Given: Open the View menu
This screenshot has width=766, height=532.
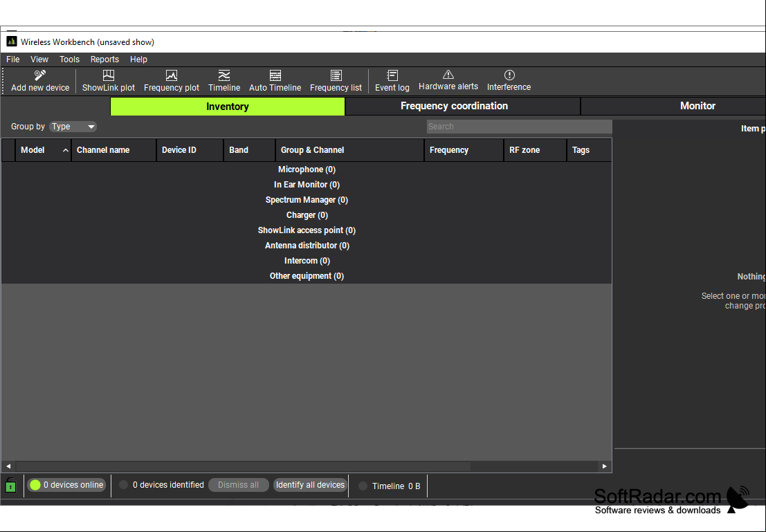Looking at the screenshot, I should pos(39,59).
